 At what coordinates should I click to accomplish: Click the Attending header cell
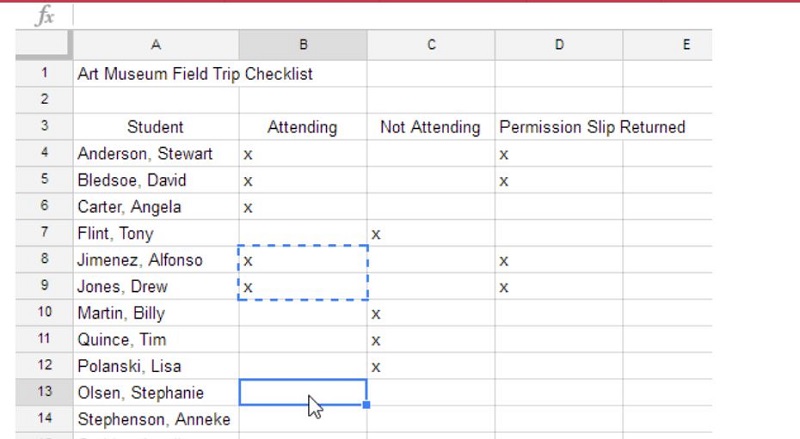pyautogui.click(x=302, y=127)
